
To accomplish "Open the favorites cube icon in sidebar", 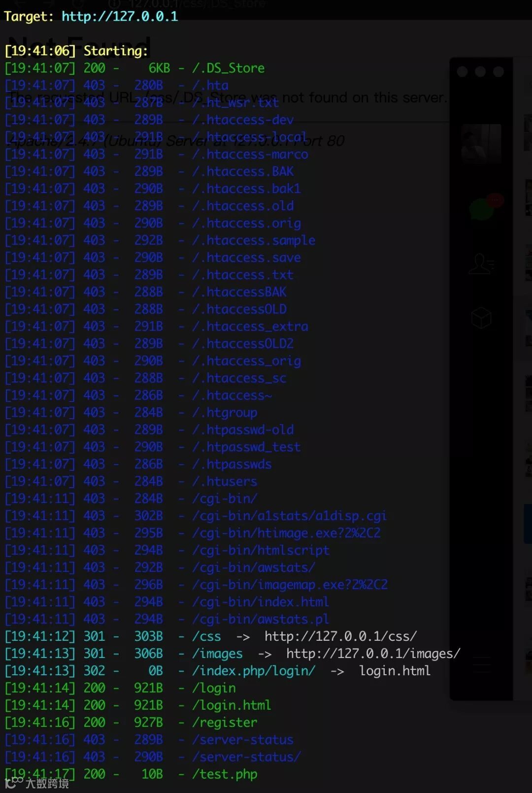I will coord(481,318).
